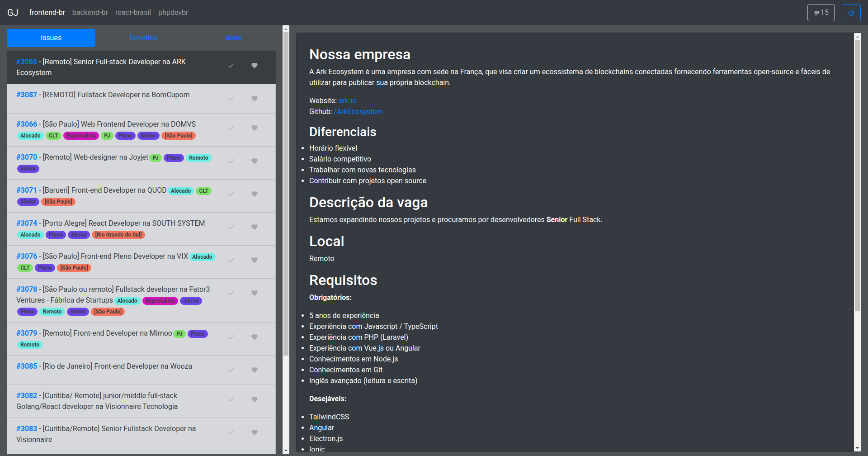Viewport: 868px width, 456px height.
Task: Mark issue #3078 Fator3 as done
Action: coord(231,293)
